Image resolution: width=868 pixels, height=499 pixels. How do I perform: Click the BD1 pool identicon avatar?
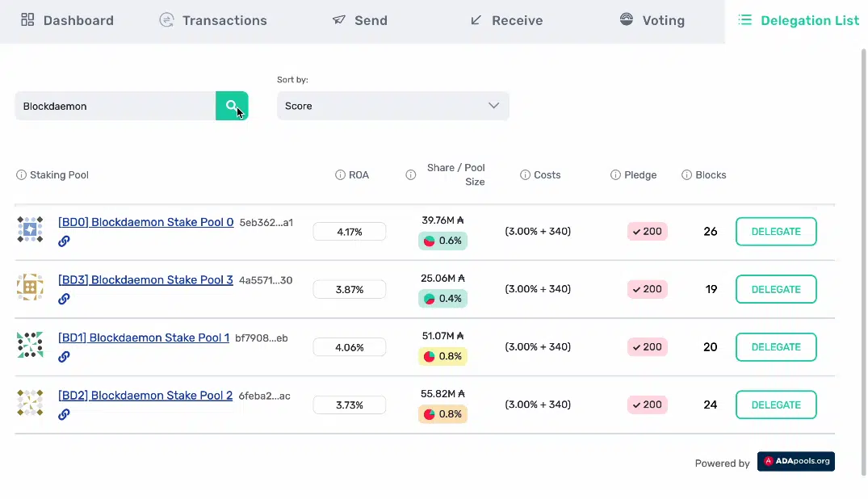click(30, 345)
